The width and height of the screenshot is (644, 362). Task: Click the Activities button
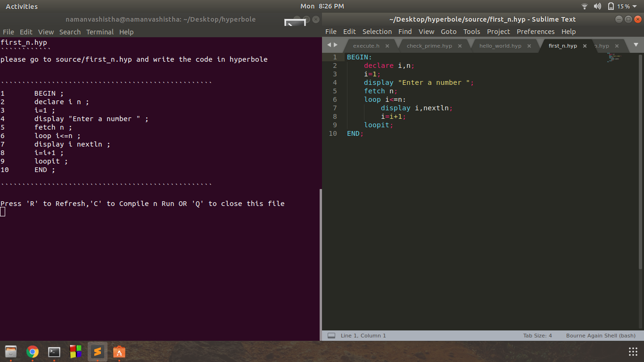click(x=22, y=6)
